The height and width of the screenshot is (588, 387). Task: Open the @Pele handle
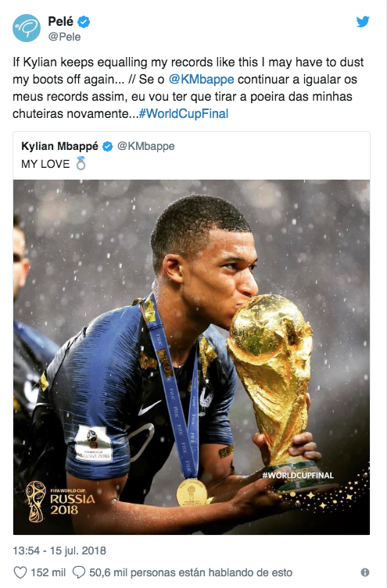coord(64,37)
